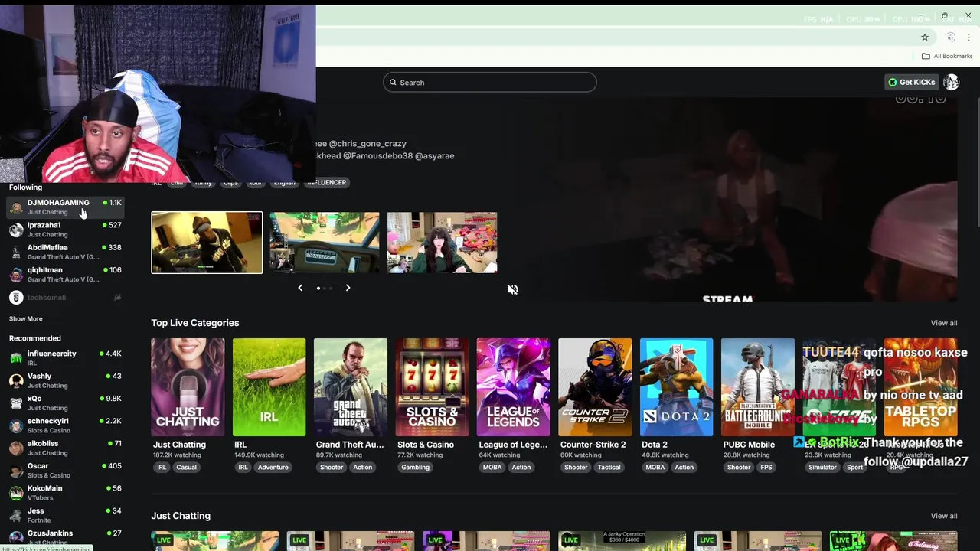Select second featured driving game thumbnail
Image resolution: width=980 pixels, height=551 pixels.
tap(325, 243)
